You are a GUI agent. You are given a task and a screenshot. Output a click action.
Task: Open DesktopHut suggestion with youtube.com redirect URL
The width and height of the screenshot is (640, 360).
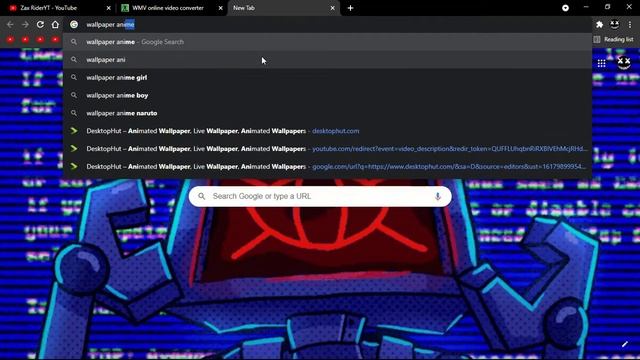[x=327, y=149]
